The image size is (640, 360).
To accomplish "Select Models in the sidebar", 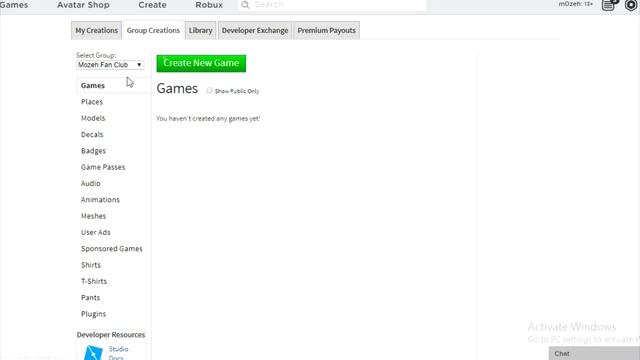I will point(93,118).
